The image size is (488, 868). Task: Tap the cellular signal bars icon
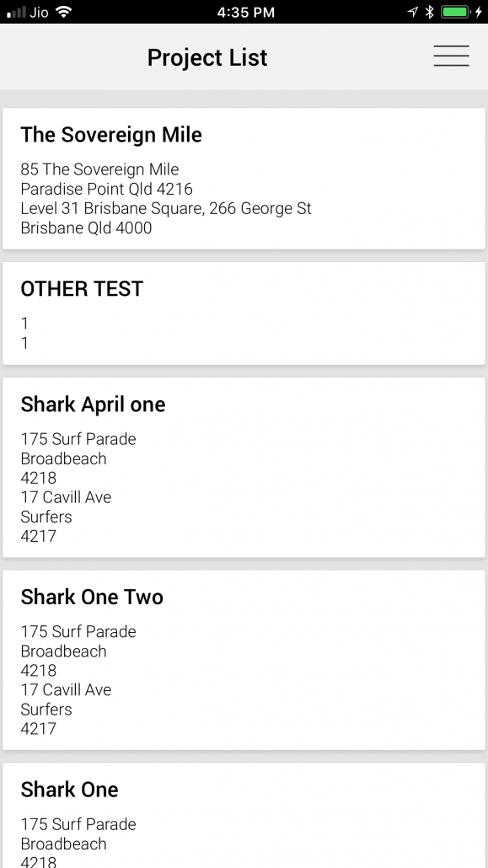coord(16,12)
